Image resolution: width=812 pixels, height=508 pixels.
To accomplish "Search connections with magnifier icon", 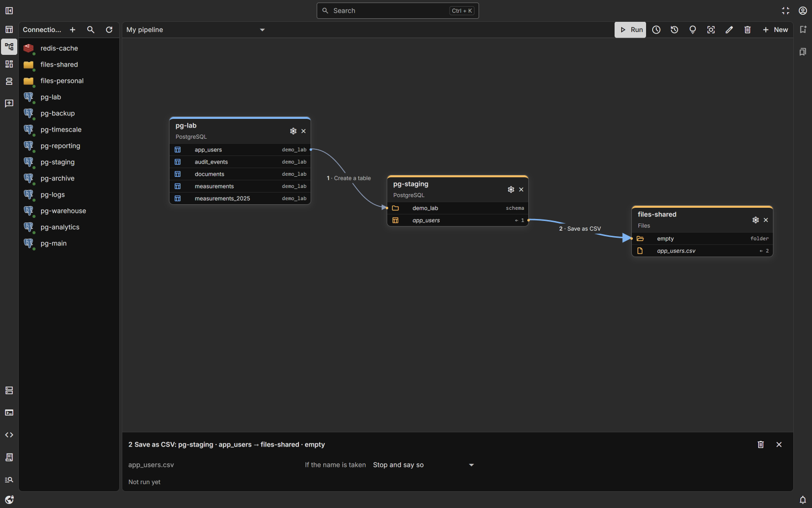I will point(91,30).
